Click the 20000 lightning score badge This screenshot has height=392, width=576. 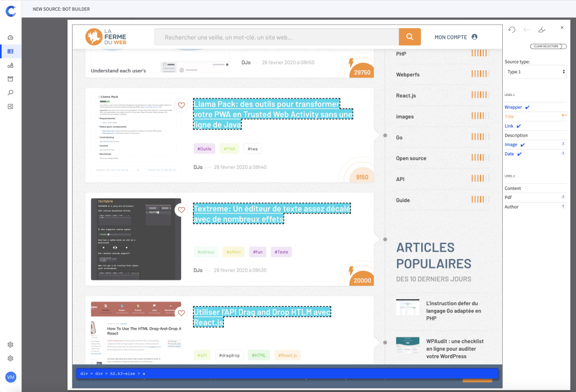click(x=361, y=277)
